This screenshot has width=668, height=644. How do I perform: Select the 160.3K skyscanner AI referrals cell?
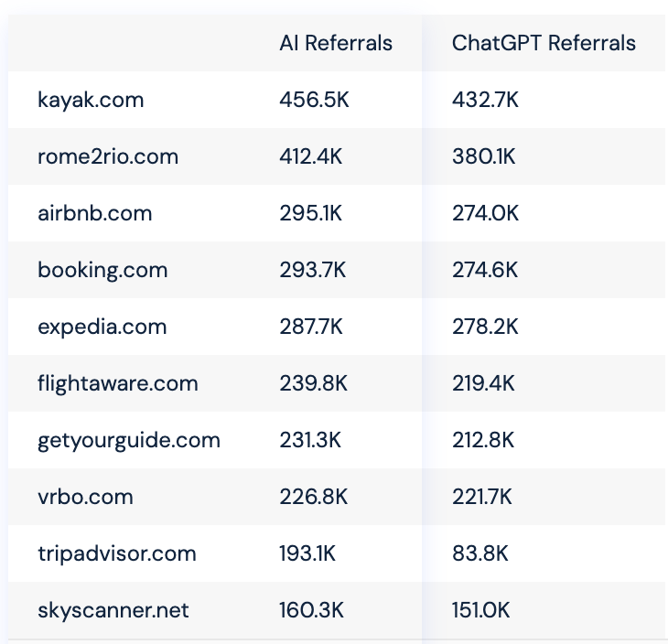[x=311, y=610]
